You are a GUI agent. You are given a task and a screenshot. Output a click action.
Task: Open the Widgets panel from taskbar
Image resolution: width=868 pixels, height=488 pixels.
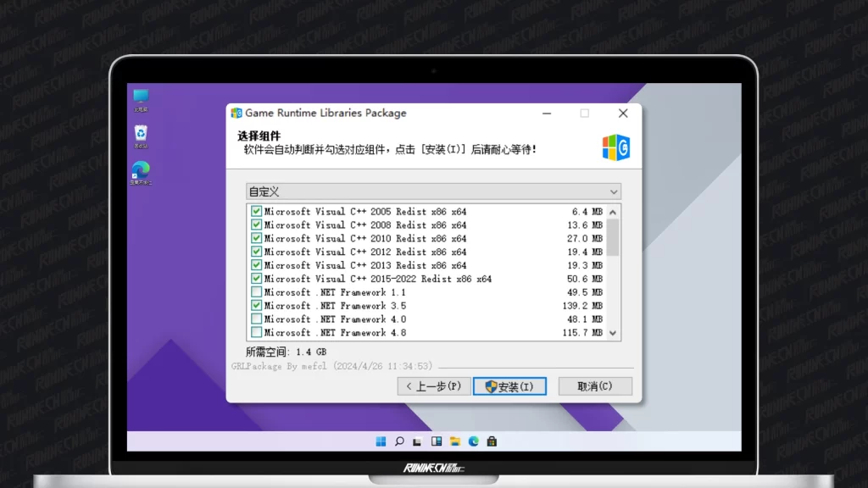coord(437,441)
